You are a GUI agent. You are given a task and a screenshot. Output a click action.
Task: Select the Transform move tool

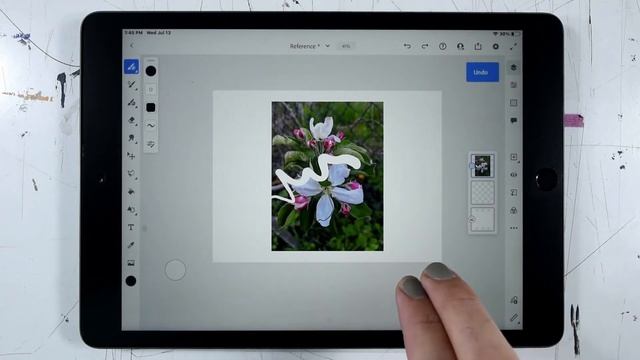tap(131, 156)
